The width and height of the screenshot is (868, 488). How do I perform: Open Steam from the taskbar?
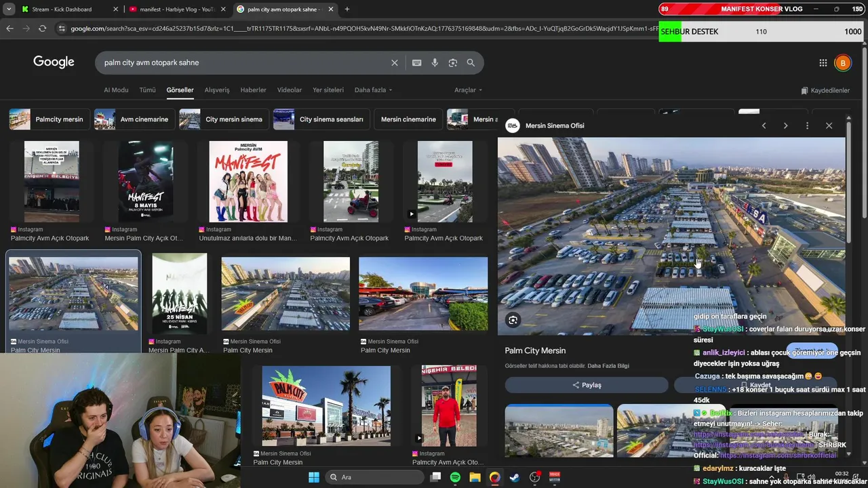(x=515, y=477)
